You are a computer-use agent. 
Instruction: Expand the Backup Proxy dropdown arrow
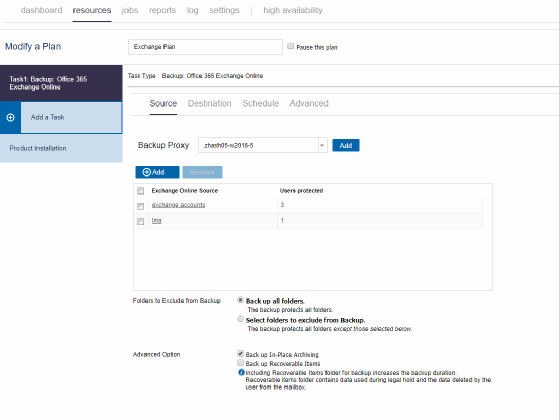click(322, 145)
